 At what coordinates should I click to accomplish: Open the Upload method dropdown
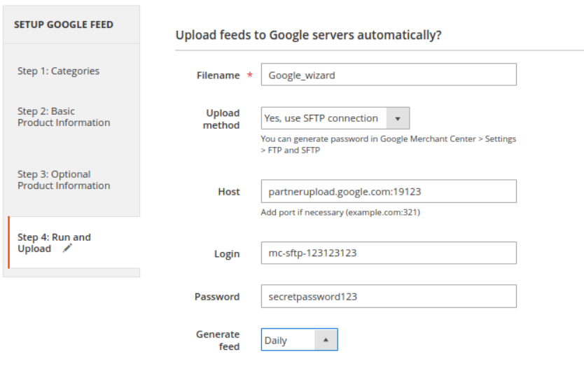335,118
